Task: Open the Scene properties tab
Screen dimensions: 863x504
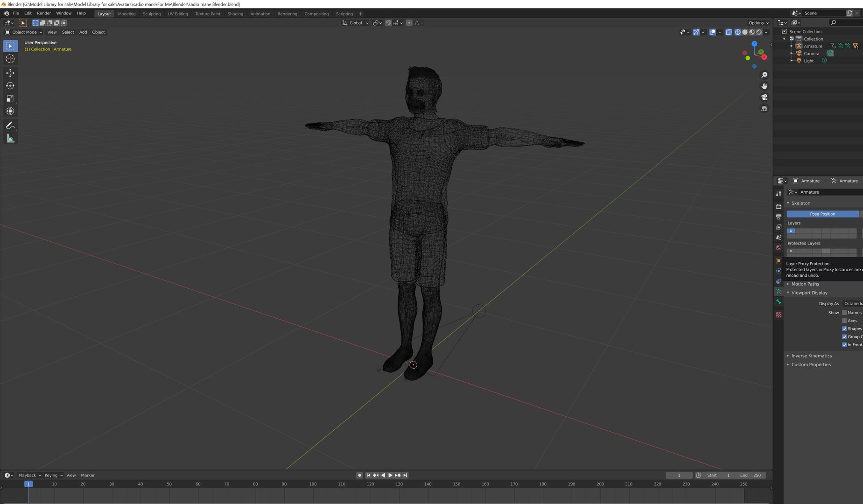Action: [x=779, y=237]
